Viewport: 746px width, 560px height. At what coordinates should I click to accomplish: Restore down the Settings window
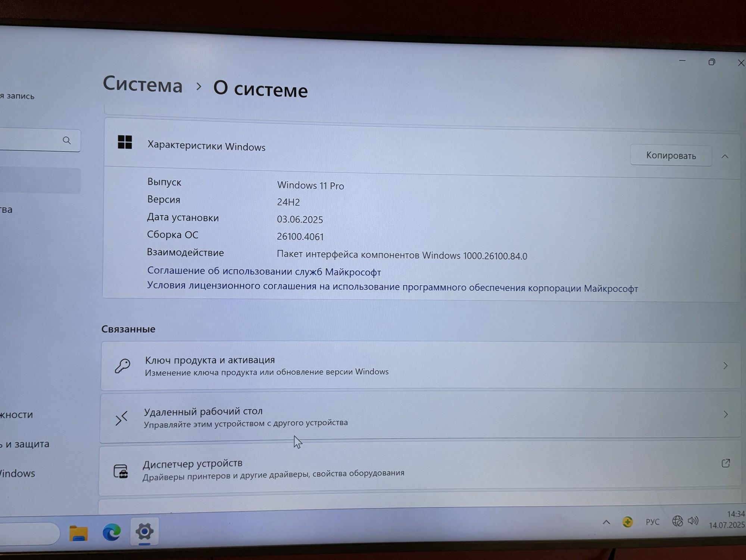point(712,62)
